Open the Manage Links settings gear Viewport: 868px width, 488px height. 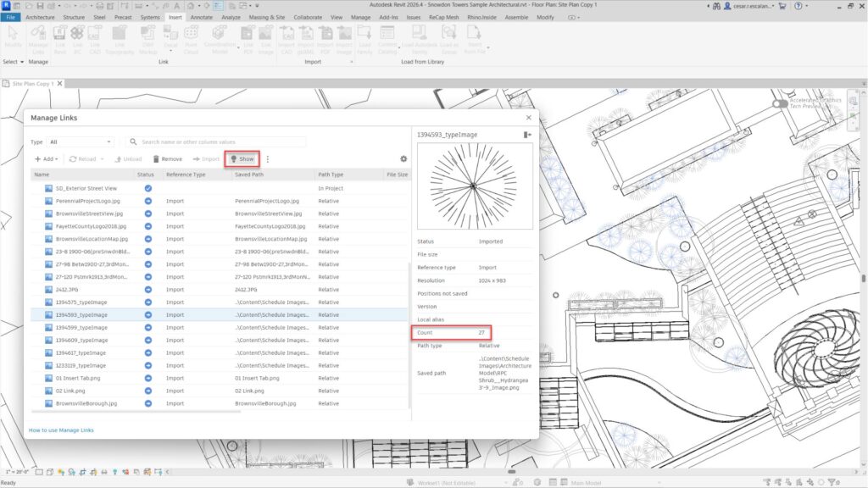click(403, 159)
